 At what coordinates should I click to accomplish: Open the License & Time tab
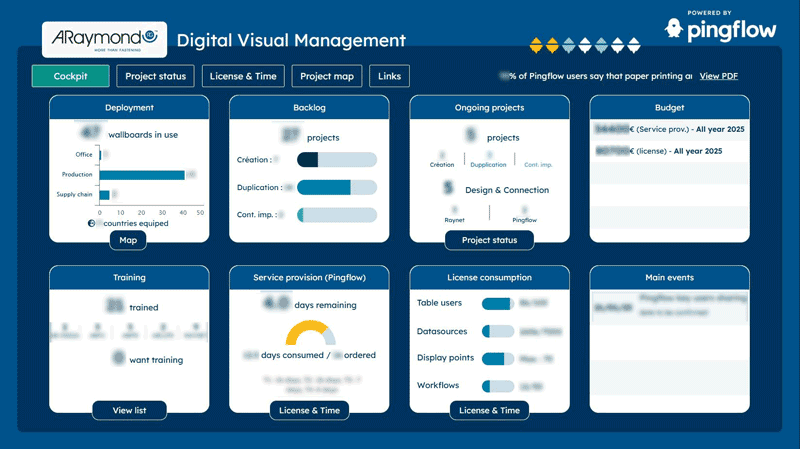point(243,76)
